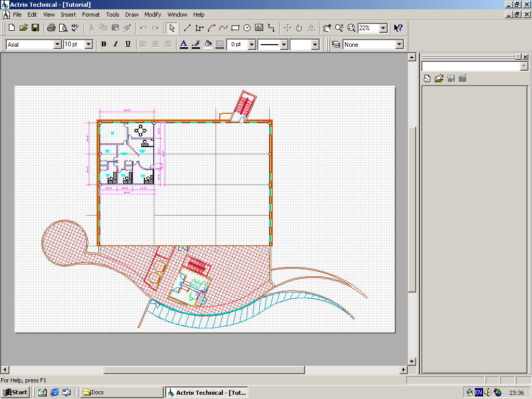The height and width of the screenshot is (399, 532).
Task: Select the Arc drawing tool
Action: 211,28
